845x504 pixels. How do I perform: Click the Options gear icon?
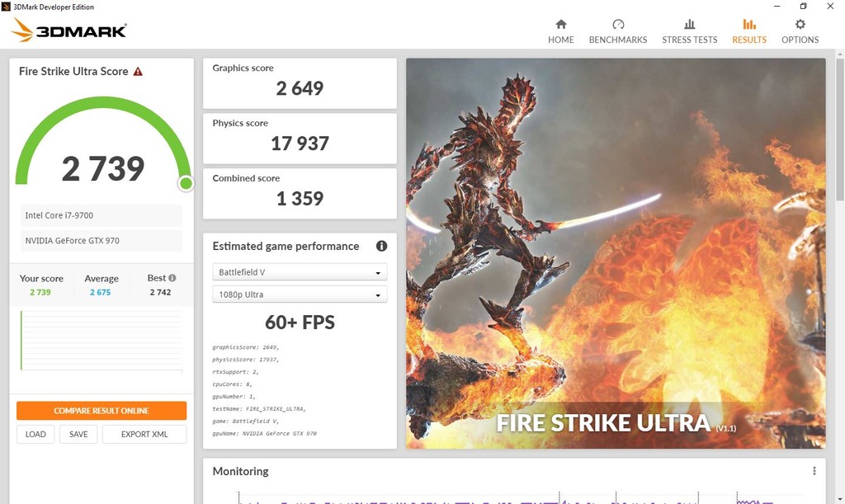click(x=800, y=24)
